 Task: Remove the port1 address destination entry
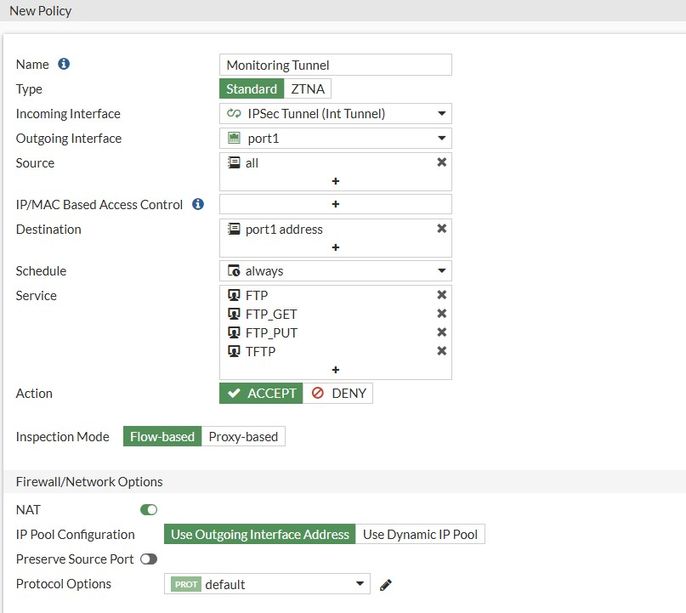coord(441,229)
